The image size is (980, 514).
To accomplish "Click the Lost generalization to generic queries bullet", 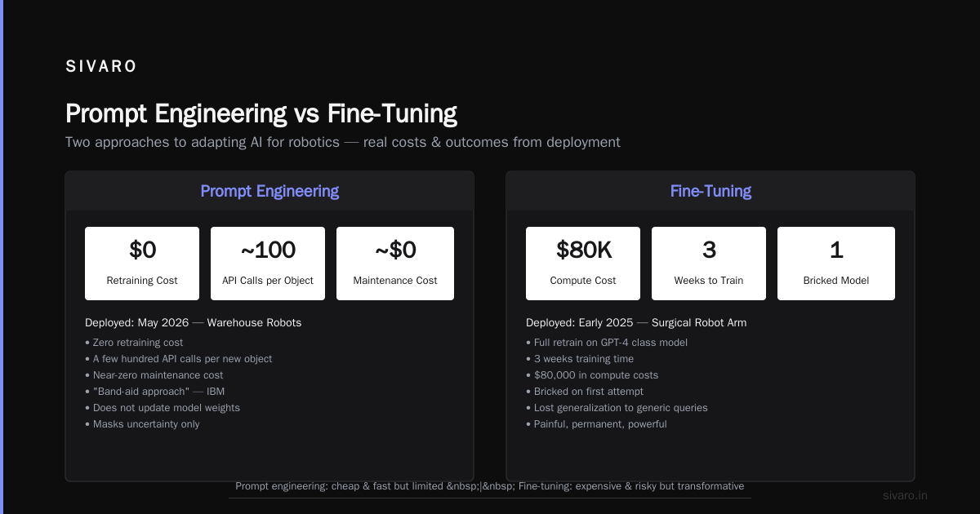I will coord(617,408).
